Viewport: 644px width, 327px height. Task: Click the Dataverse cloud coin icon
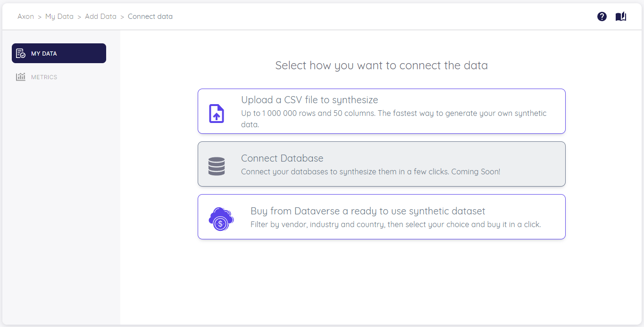[x=221, y=219]
